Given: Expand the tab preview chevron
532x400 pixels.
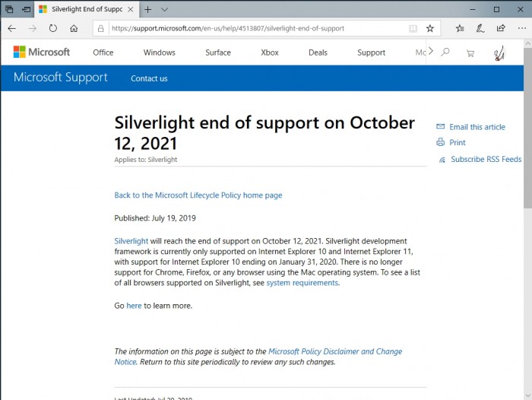Looking at the screenshot, I should [x=165, y=9].
